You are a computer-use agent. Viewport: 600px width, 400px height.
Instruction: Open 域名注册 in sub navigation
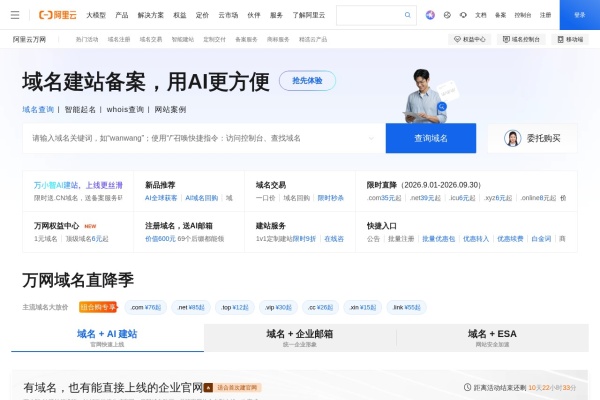point(119,39)
